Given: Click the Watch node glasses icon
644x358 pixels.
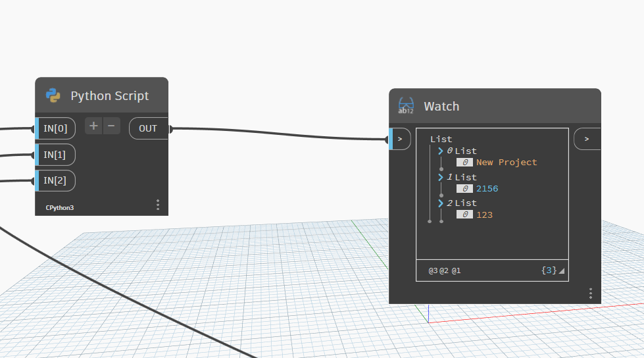Looking at the screenshot, I should (x=406, y=106).
